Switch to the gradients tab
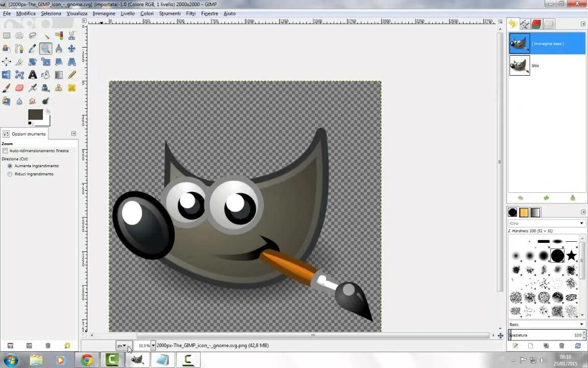The image size is (588, 368). [x=535, y=212]
